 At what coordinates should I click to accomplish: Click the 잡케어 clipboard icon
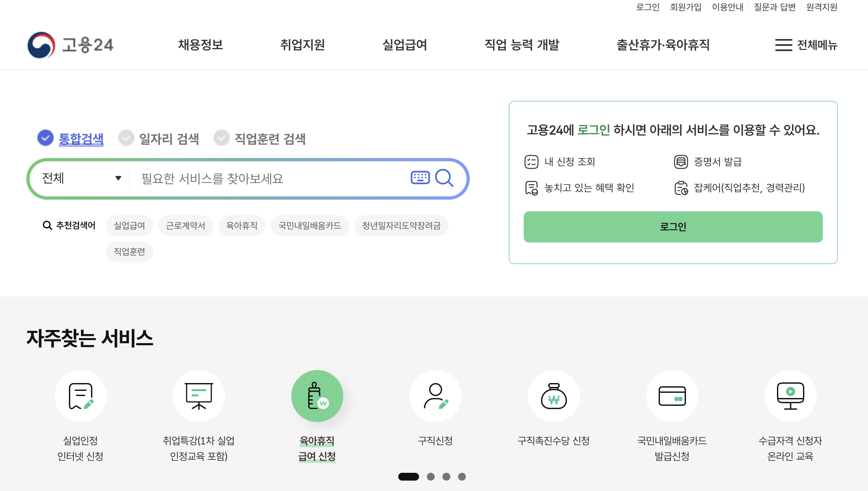click(681, 188)
